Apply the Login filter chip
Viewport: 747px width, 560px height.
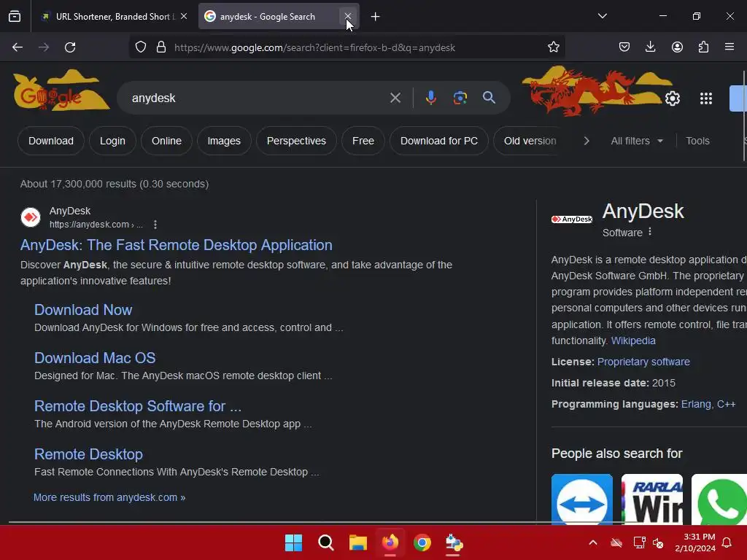coord(112,141)
